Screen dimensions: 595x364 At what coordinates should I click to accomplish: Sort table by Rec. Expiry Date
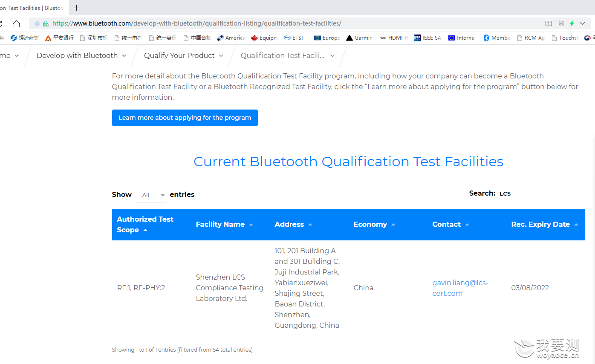click(545, 224)
